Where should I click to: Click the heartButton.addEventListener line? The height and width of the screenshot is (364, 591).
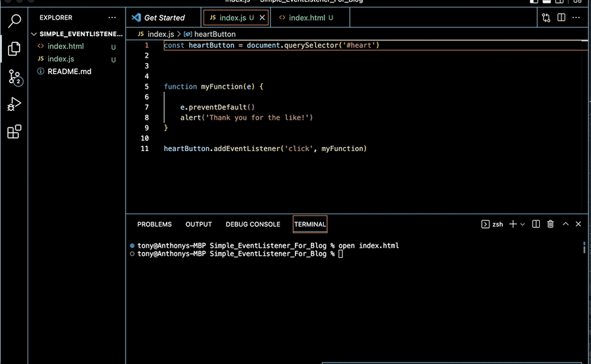265,148
